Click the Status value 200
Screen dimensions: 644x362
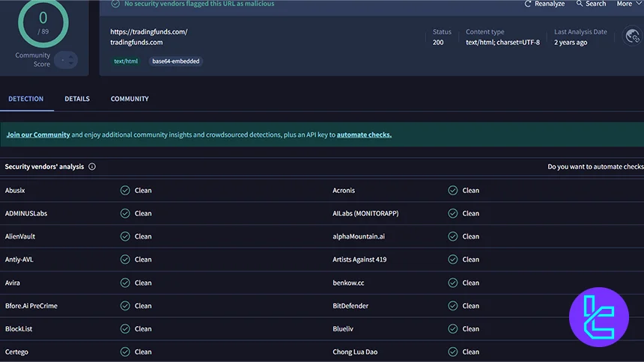click(438, 43)
